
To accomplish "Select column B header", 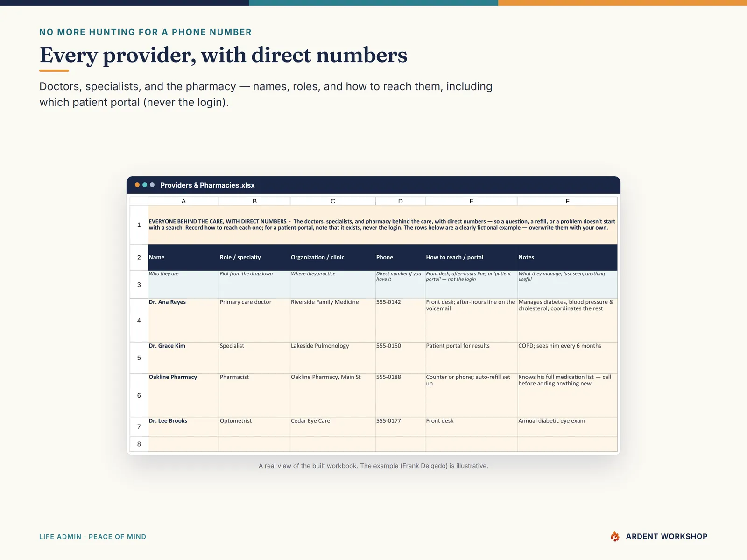I will [254, 201].
